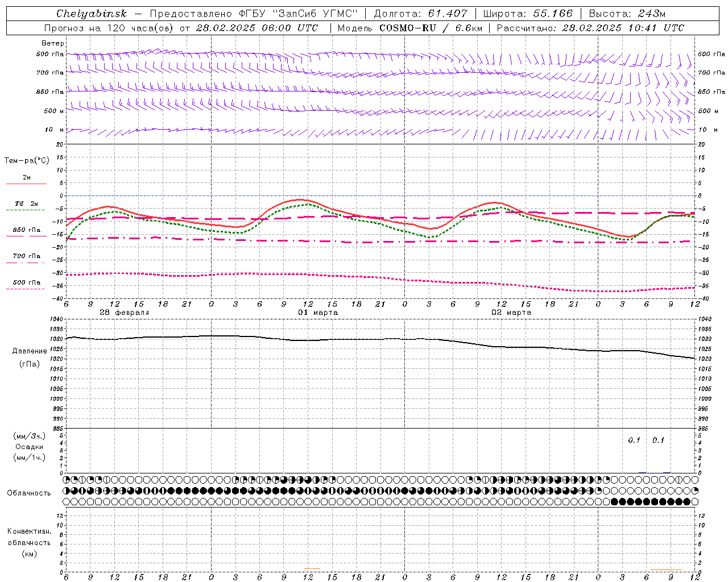Click the Chelyabinsk station title
728x582 pixels.
pyautogui.click(x=92, y=14)
